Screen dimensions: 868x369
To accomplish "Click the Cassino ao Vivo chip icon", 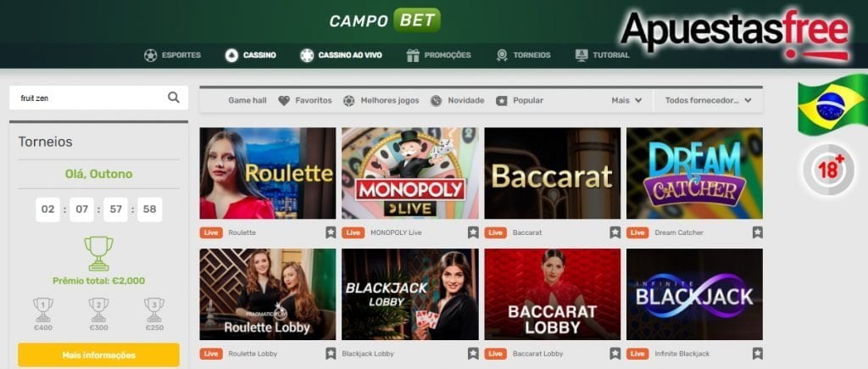I will coord(307,55).
